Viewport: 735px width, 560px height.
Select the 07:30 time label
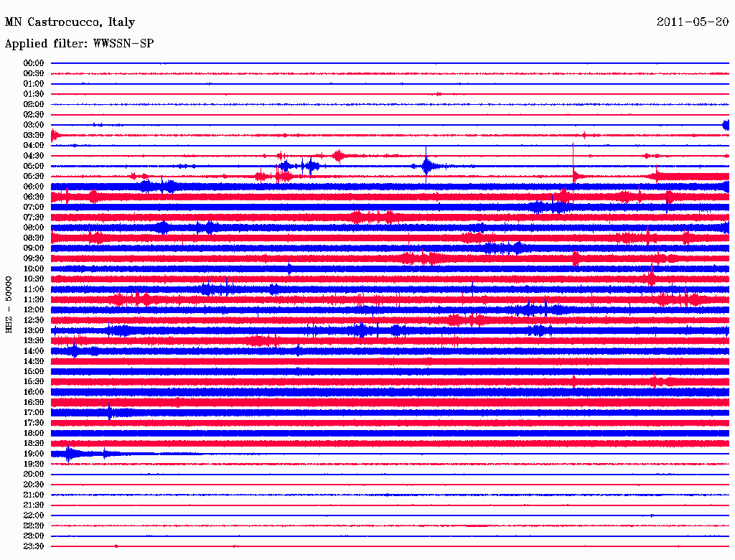click(33, 218)
